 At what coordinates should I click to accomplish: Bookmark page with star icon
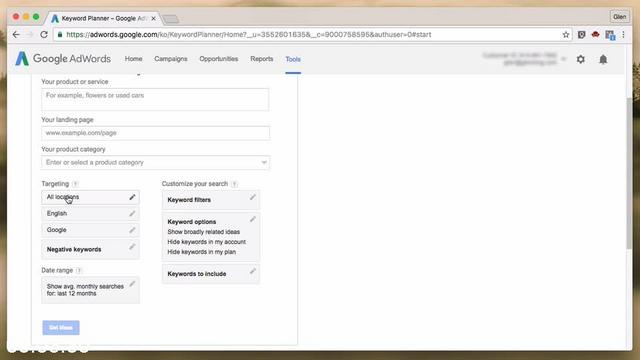point(566,35)
